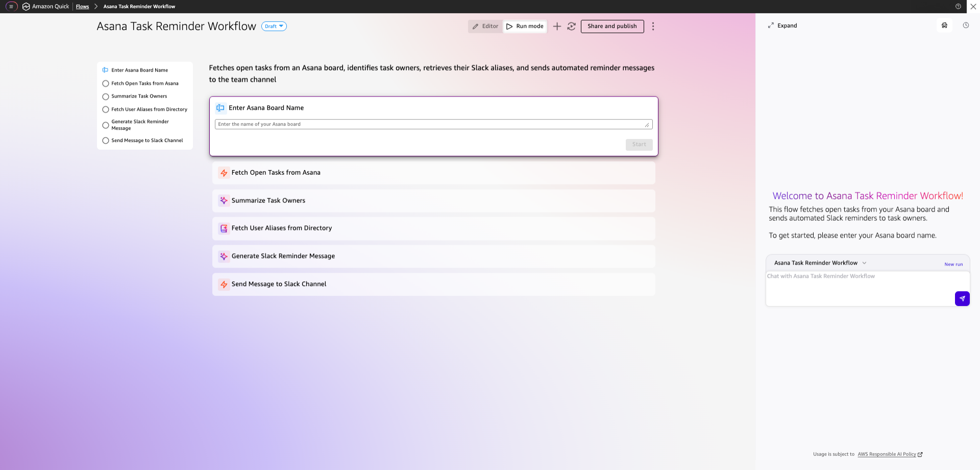
Task: Click Share and publish button
Action: coord(612,26)
